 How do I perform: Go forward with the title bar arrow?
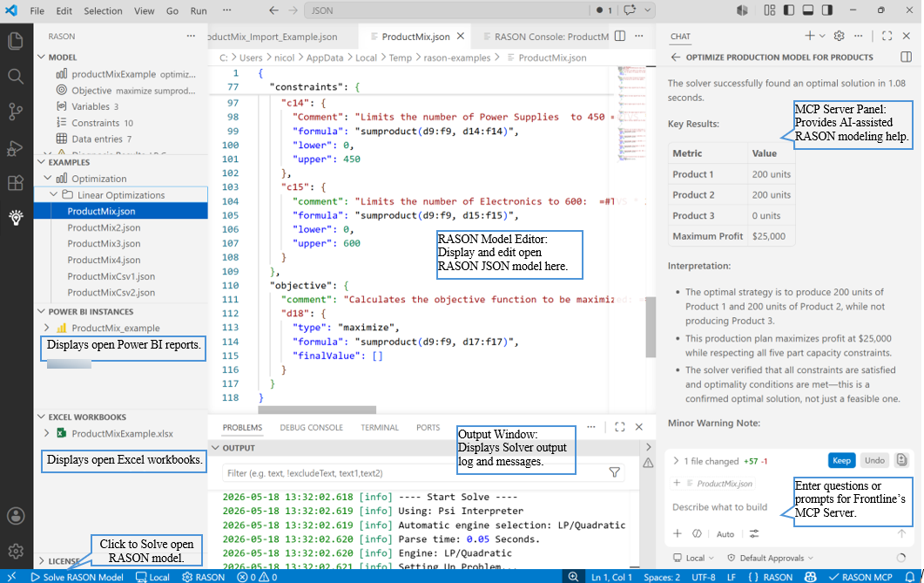[x=293, y=10]
